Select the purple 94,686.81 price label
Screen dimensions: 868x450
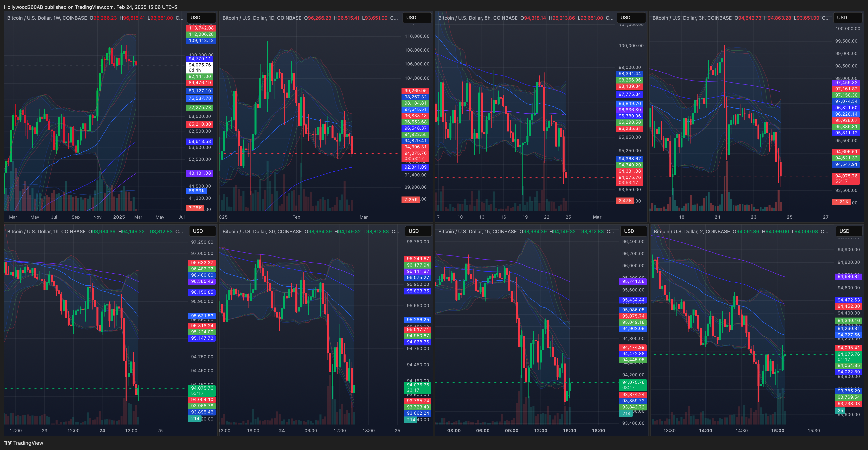point(849,277)
